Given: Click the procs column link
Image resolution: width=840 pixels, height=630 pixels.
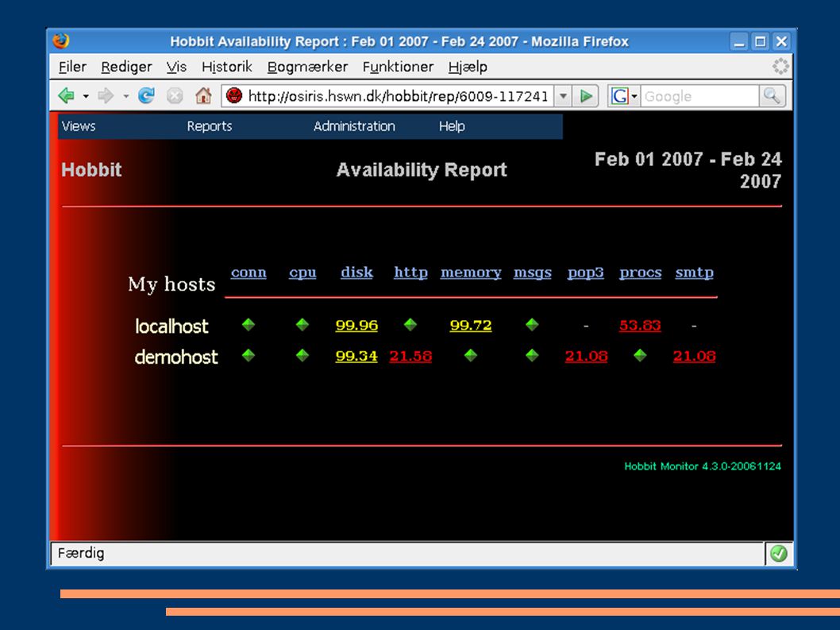Looking at the screenshot, I should pyautogui.click(x=641, y=273).
